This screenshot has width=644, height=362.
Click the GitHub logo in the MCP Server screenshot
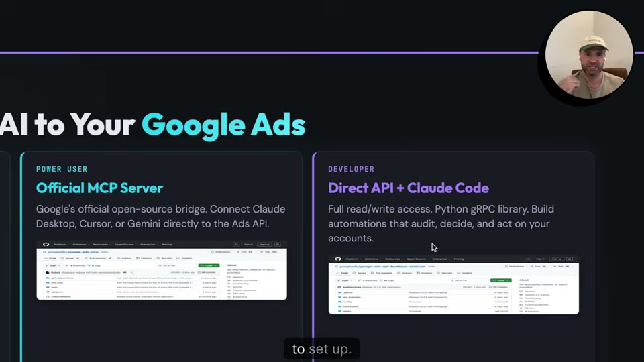pyautogui.click(x=46, y=245)
